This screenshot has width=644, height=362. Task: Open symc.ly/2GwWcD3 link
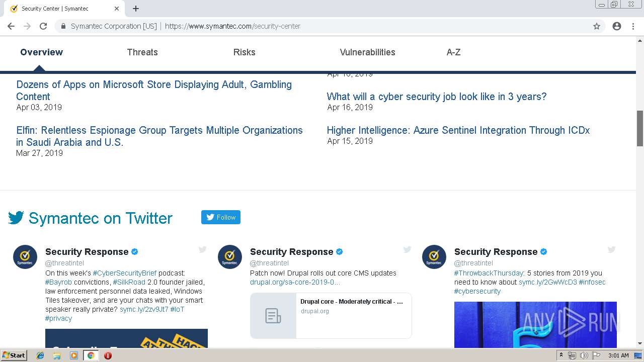[x=548, y=282]
